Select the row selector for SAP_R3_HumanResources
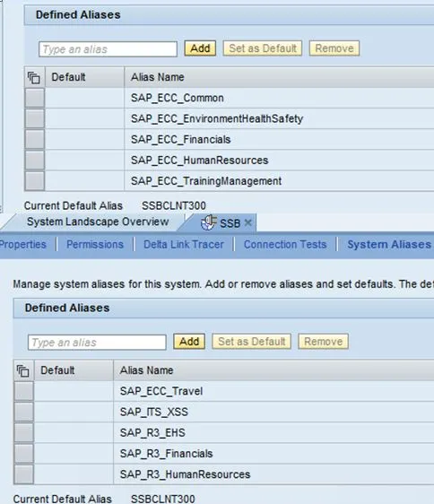 click(x=24, y=474)
